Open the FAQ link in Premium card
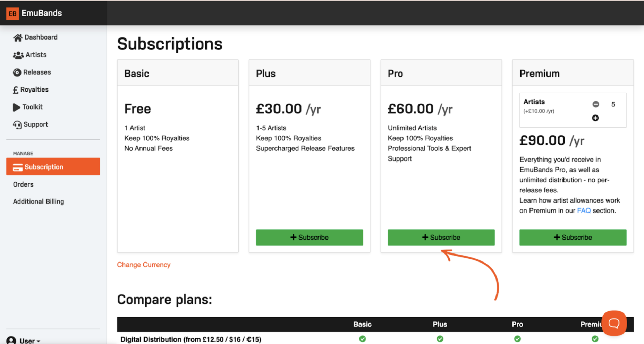 click(x=584, y=210)
